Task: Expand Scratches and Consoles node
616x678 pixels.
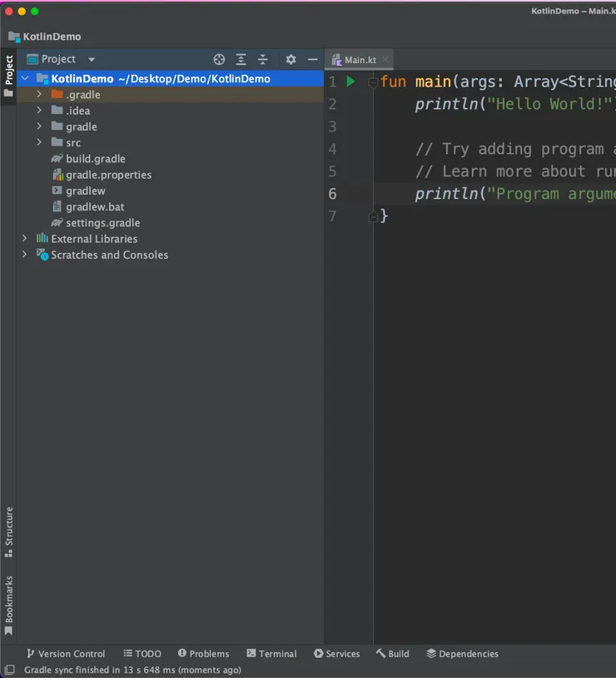Action: (25, 255)
